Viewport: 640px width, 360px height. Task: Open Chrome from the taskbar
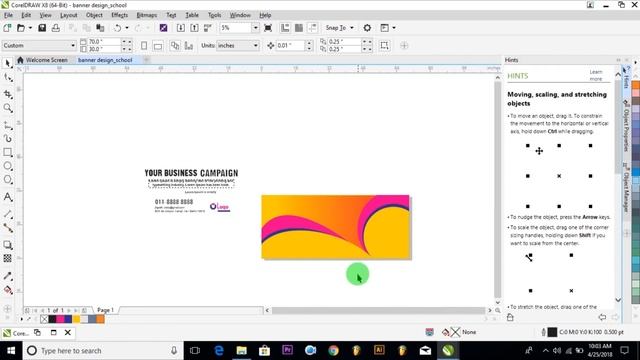333,351
